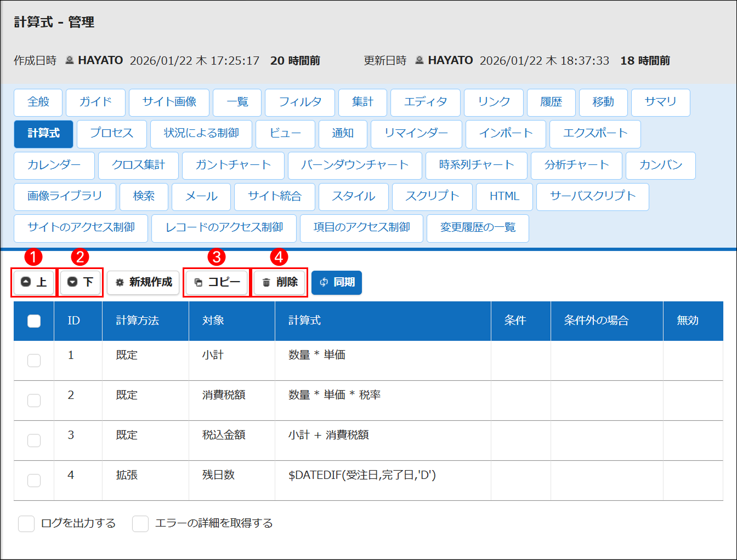The image size is (737, 560).
Task: Check the checkbox for row ID 1
Action: [x=34, y=361]
